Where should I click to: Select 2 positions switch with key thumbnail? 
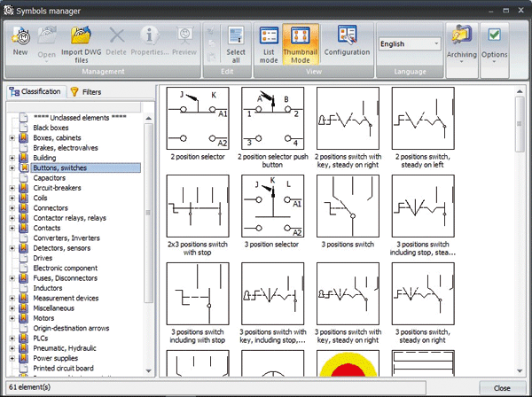point(348,119)
